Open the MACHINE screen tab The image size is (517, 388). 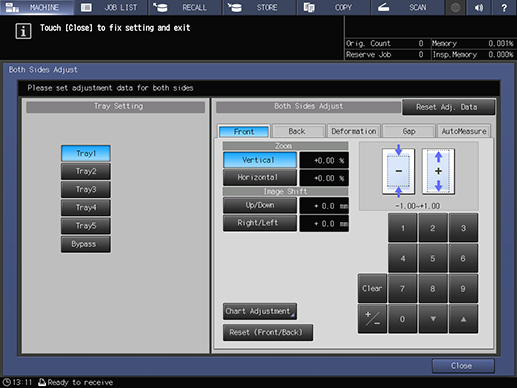point(37,7)
